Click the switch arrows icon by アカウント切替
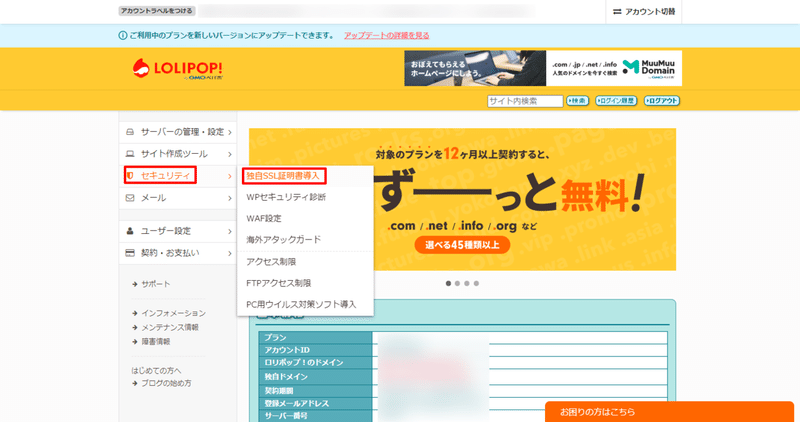The width and height of the screenshot is (800, 422). tap(617, 11)
